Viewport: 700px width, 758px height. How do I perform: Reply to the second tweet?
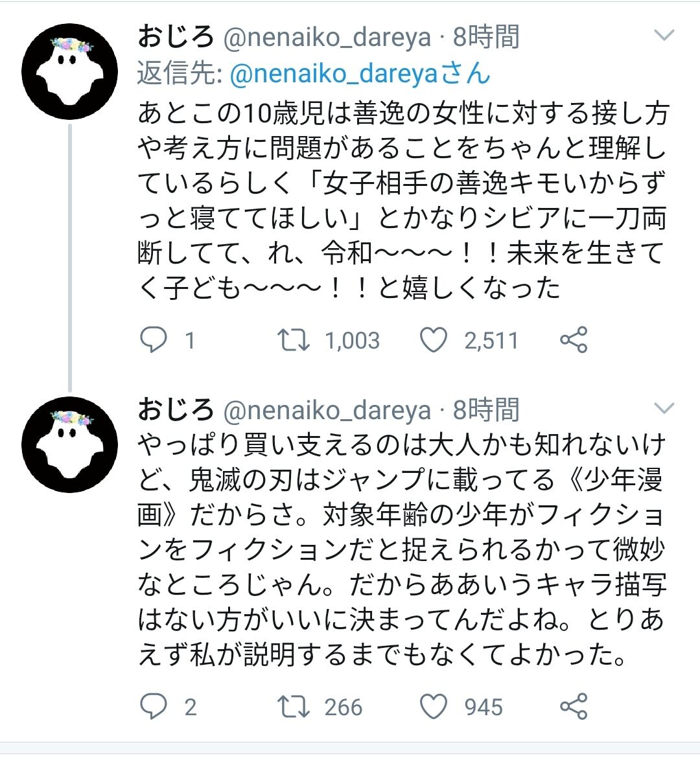click(154, 707)
